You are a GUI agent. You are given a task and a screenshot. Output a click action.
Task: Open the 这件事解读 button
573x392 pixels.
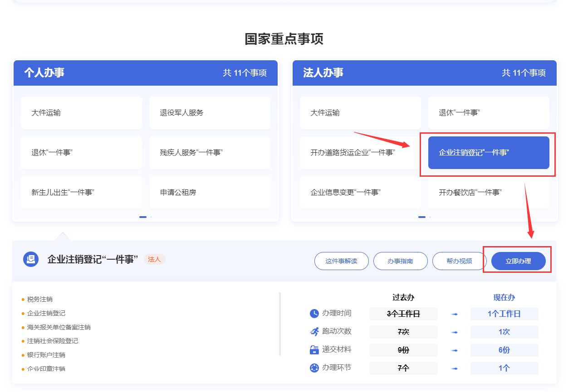(341, 261)
